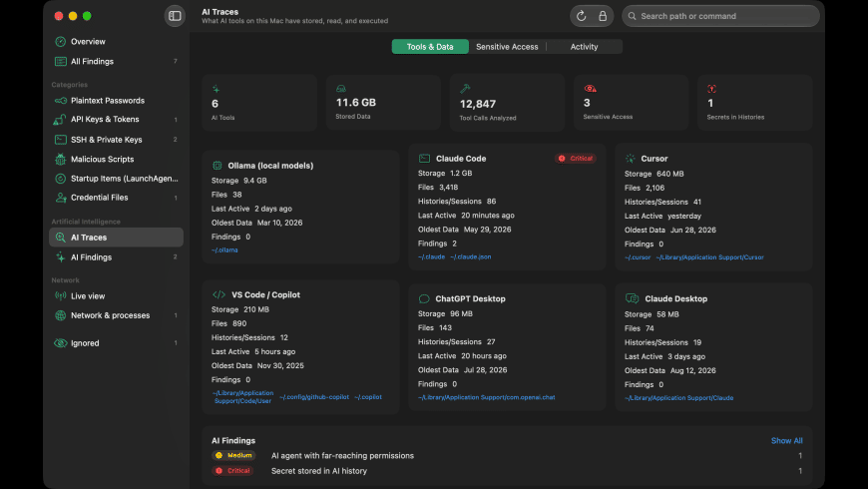868x489 pixels.
Task: Open the ~/.copilot path link
Action: click(368, 396)
